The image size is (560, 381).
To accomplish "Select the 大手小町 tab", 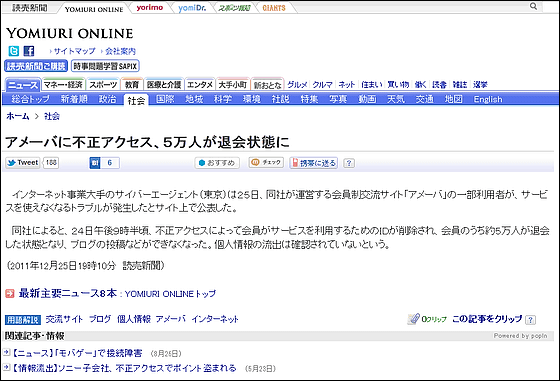I will [x=232, y=85].
